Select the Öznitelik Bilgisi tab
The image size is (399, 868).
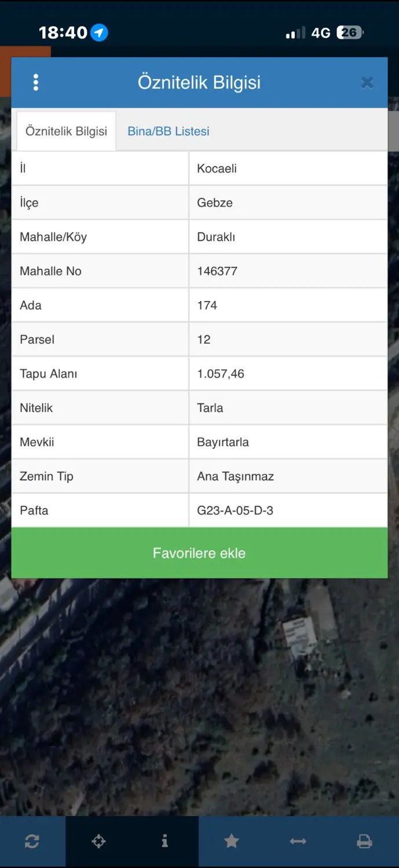tap(66, 131)
